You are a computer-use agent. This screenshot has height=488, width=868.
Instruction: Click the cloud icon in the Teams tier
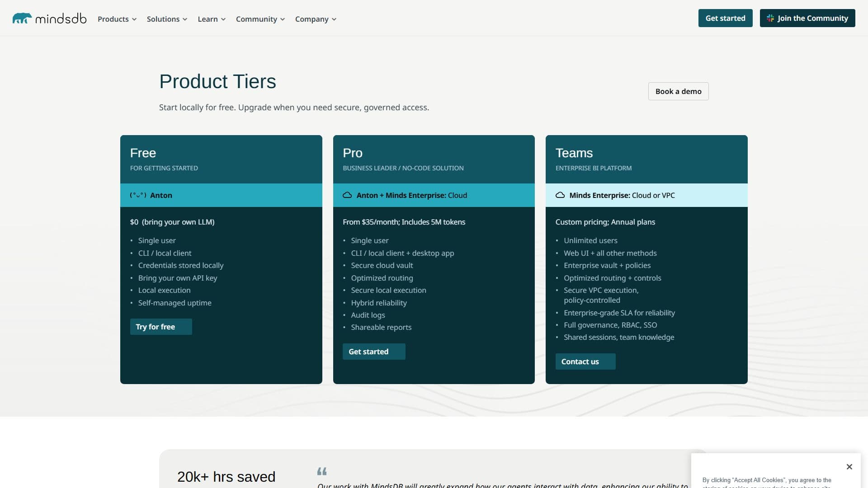click(560, 195)
